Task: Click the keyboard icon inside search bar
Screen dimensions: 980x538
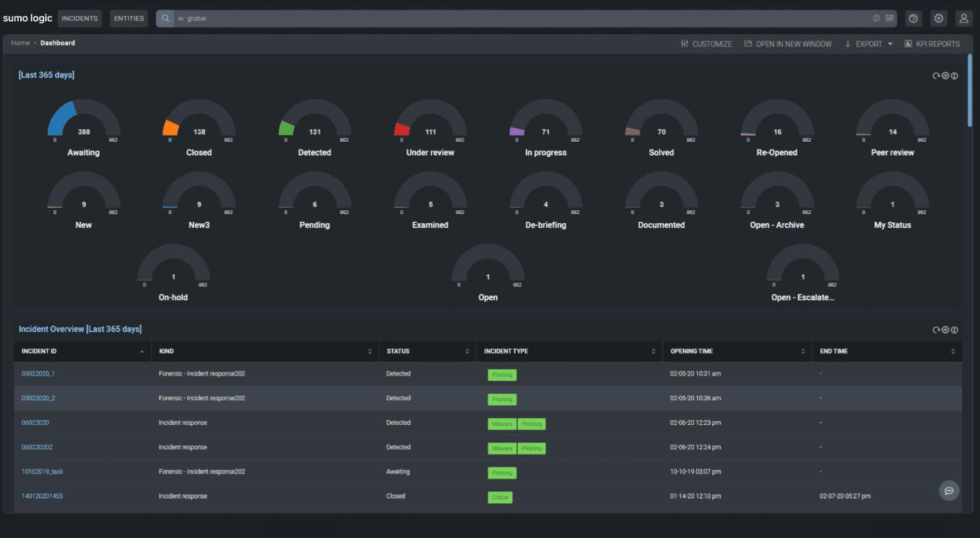Action: click(x=890, y=18)
